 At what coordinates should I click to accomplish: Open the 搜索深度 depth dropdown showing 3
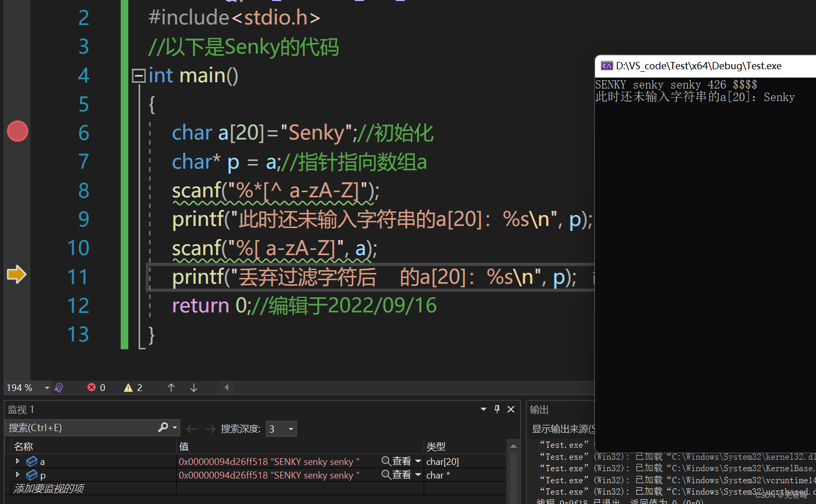click(281, 429)
